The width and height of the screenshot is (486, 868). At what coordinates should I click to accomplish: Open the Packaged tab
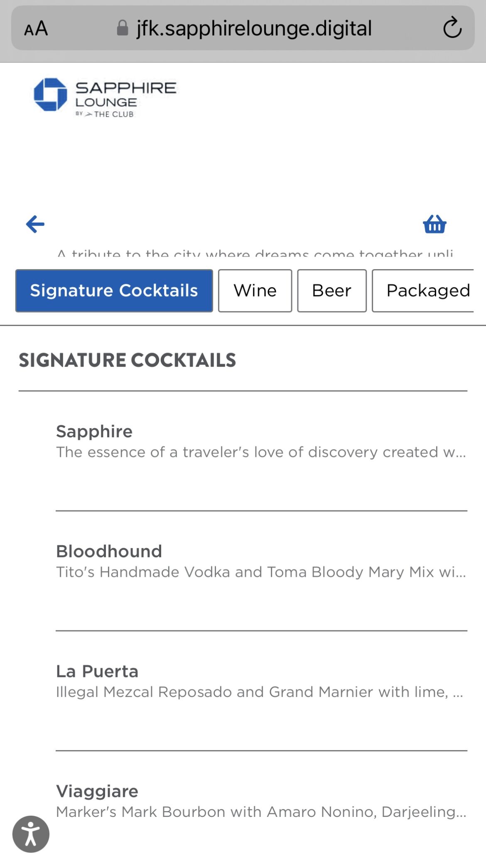pos(424,291)
